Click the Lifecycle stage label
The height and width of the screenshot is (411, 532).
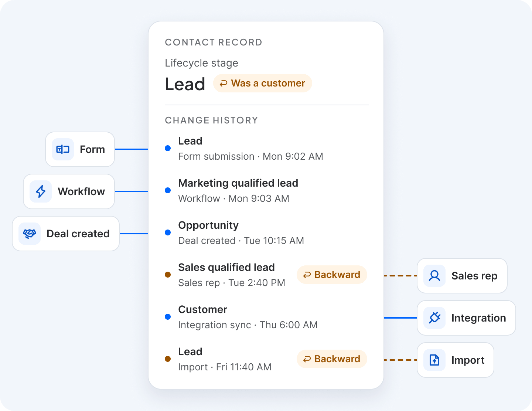(x=201, y=63)
